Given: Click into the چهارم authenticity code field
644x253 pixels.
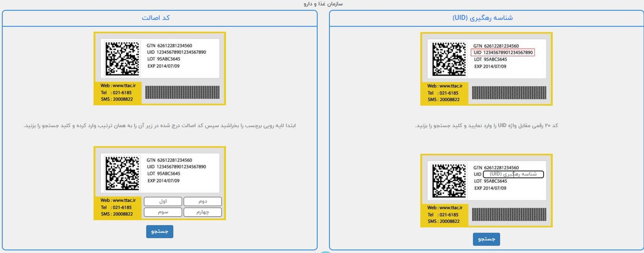Looking at the screenshot, I should [x=203, y=212].
